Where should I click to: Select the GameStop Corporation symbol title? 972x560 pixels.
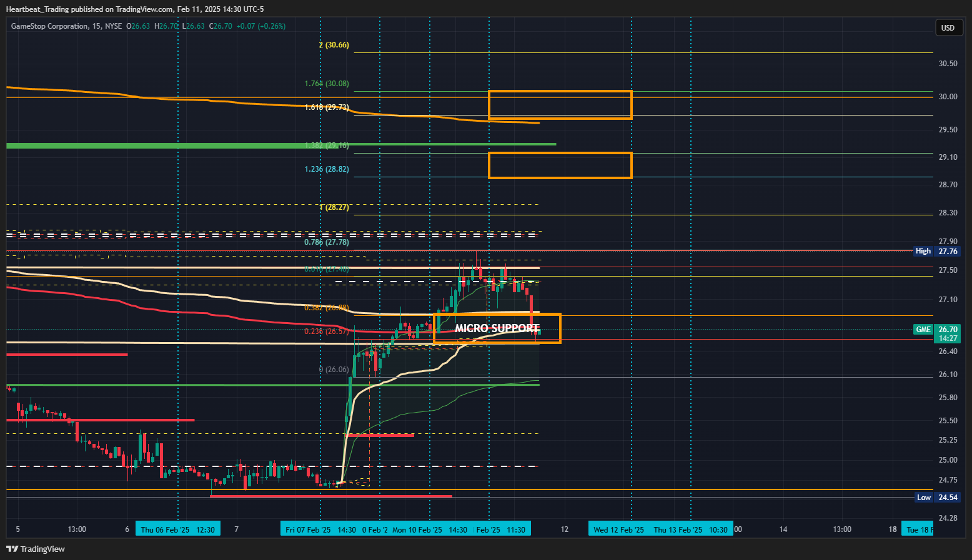[49, 26]
